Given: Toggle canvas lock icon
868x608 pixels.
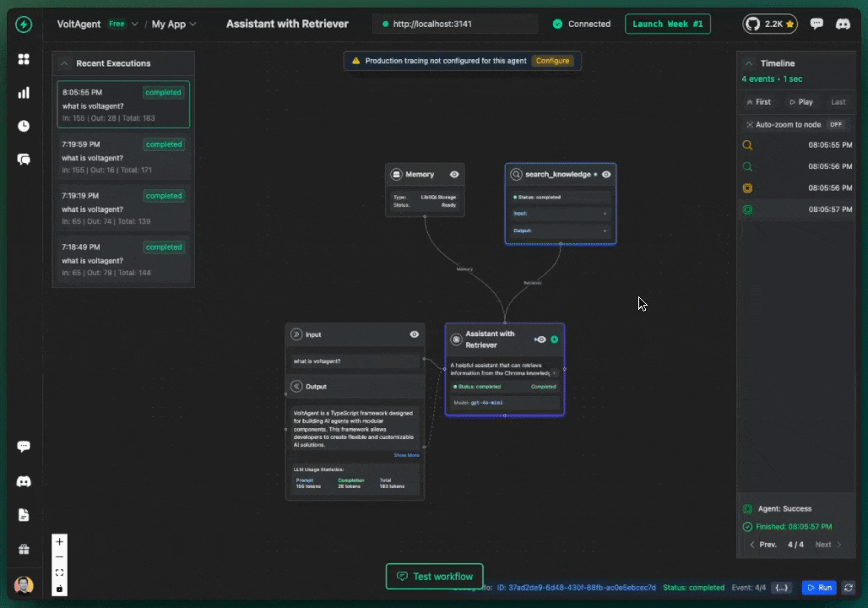Looking at the screenshot, I should [x=59, y=588].
